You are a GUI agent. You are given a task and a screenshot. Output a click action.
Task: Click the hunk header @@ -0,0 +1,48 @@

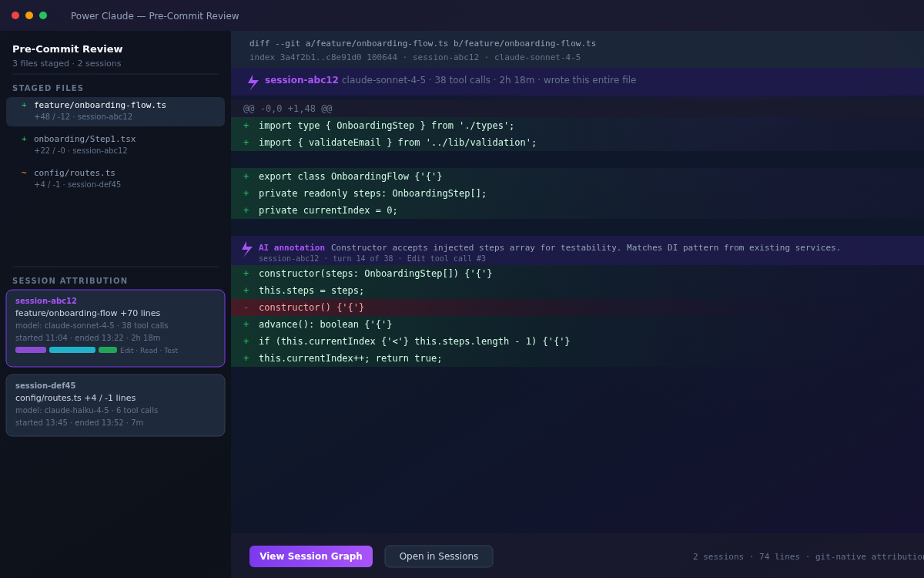pos(288,109)
